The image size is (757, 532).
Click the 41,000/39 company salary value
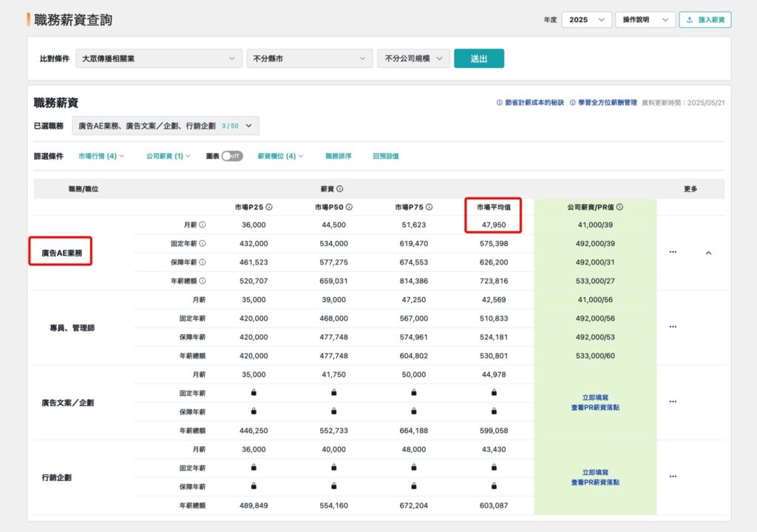pos(595,225)
